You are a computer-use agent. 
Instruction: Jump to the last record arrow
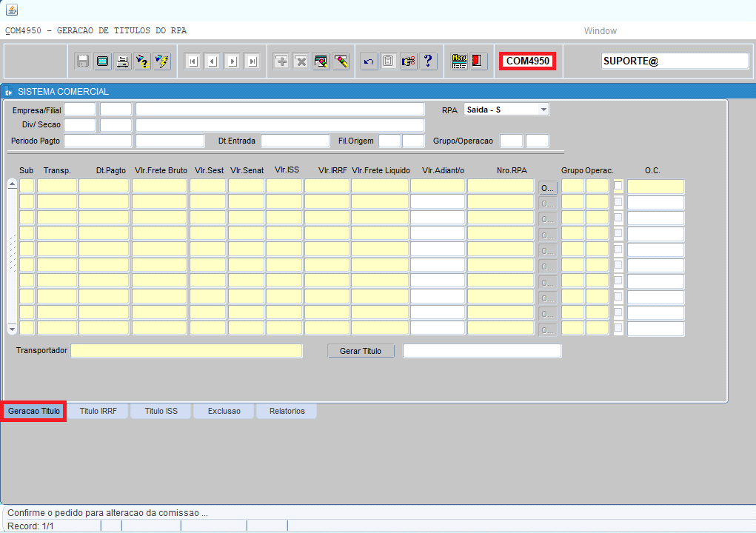click(x=252, y=61)
